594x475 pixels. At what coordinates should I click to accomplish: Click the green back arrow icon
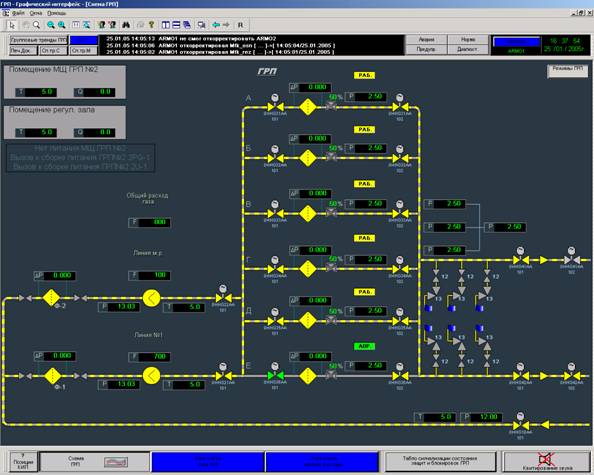click(216, 25)
